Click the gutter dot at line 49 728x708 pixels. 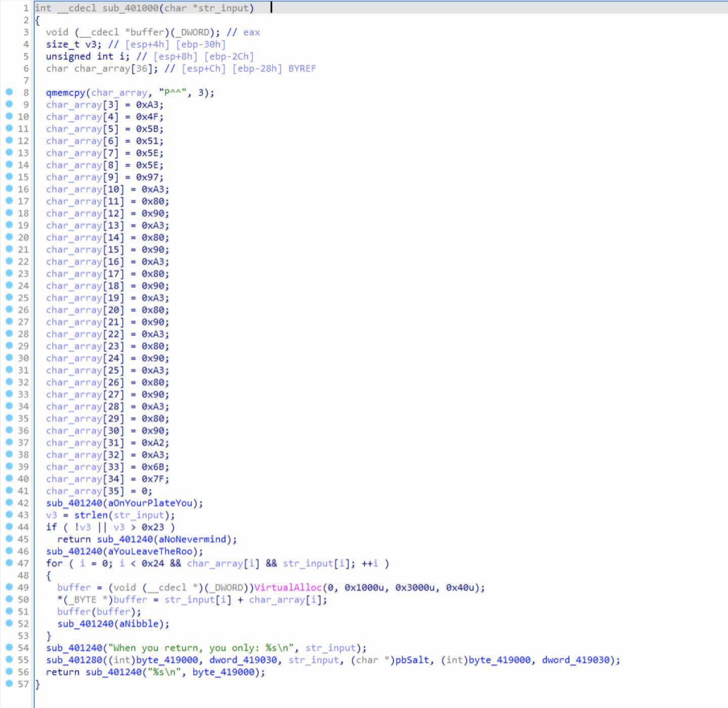pos(9,587)
